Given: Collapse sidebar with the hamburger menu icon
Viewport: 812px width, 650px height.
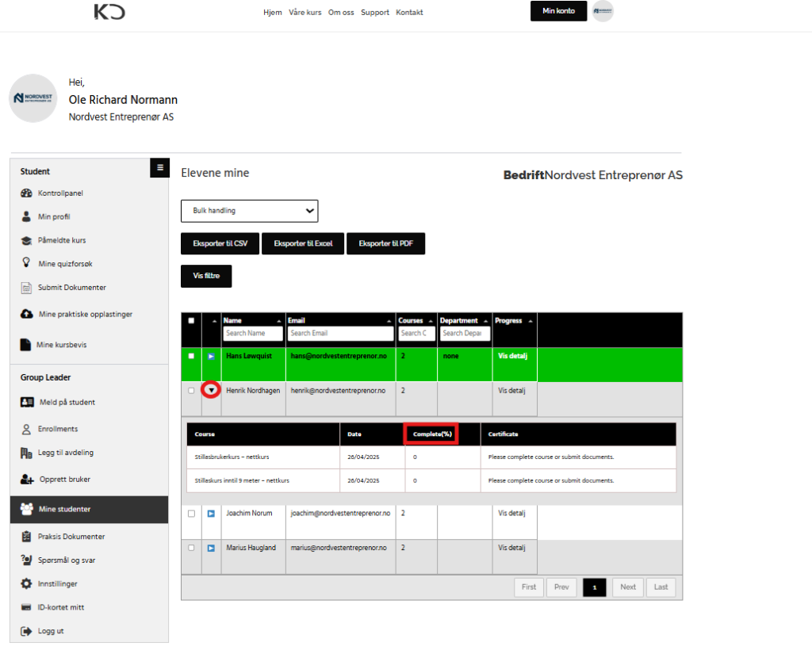Looking at the screenshot, I should click(x=159, y=168).
